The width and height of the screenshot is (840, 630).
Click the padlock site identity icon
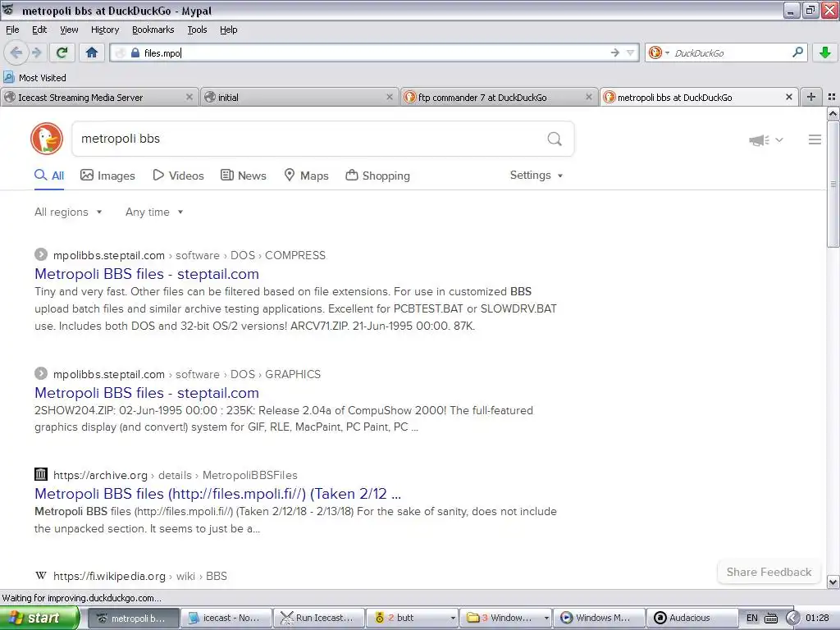tap(135, 52)
